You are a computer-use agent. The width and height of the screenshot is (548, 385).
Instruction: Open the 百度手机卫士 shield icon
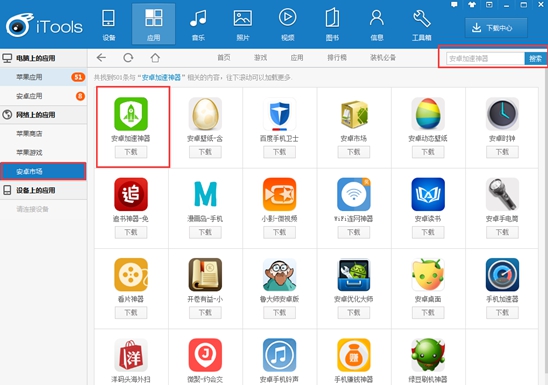click(279, 114)
